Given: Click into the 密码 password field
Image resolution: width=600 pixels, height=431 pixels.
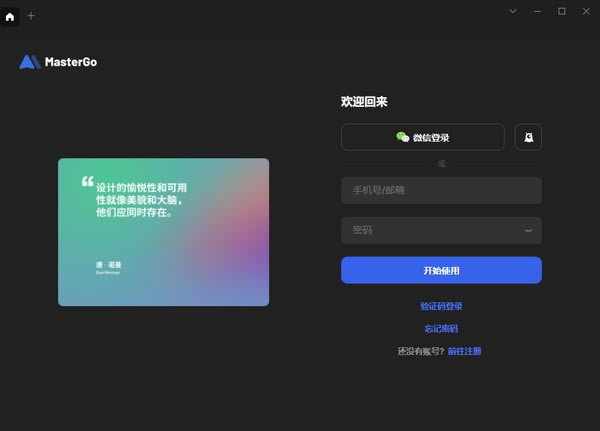Looking at the screenshot, I should [x=430, y=231].
